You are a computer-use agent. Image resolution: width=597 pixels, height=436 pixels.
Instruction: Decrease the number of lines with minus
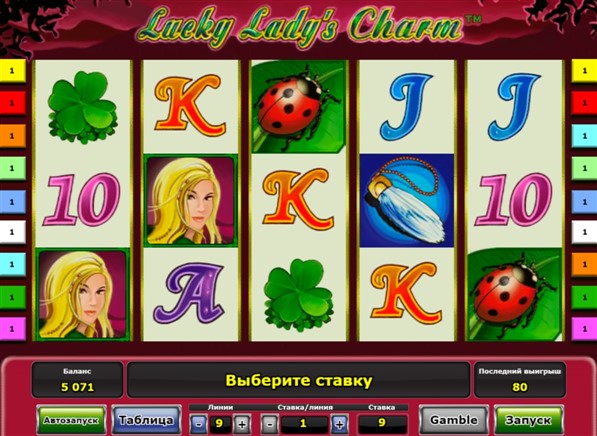coord(199,423)
